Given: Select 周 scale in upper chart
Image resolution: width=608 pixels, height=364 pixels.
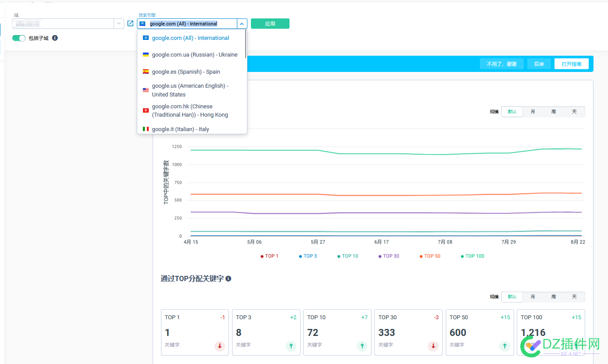Looking at the screenshot, I should (554, 112).
